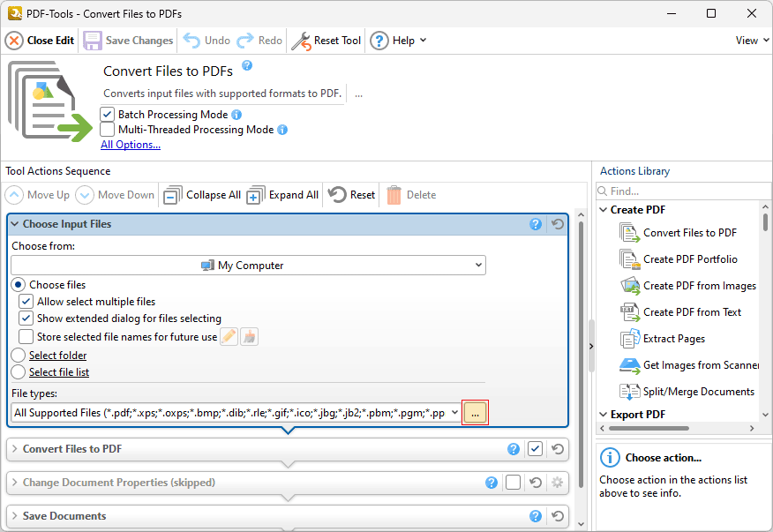Image resolution: width=773 pixels, height=532 pixels.
Task: Reset the Save Documents action
Action: pos(558,516)
